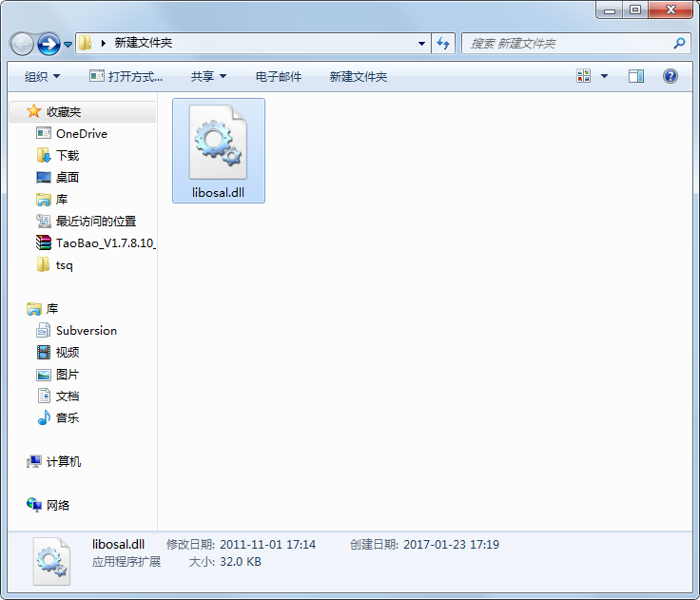Click the 打开方式 toolbar button
The image size is (700, 600).
click(x=126, y=76)
